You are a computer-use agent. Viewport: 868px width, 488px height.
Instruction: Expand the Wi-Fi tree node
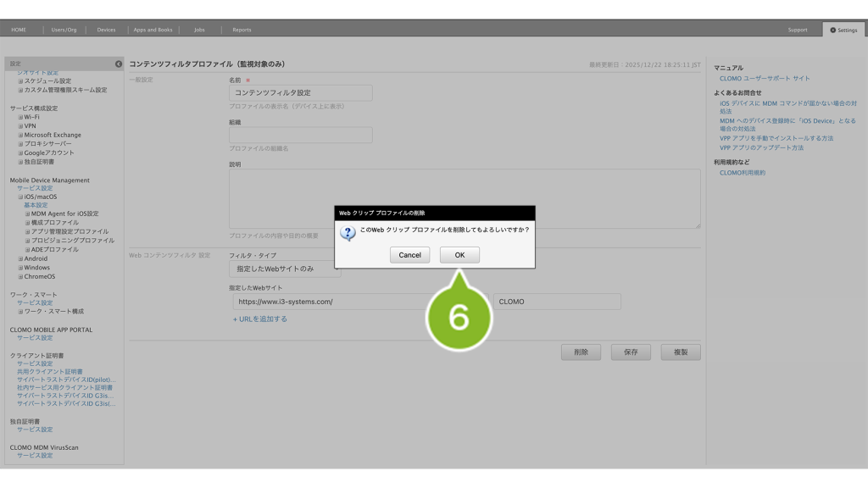[20, 117]
